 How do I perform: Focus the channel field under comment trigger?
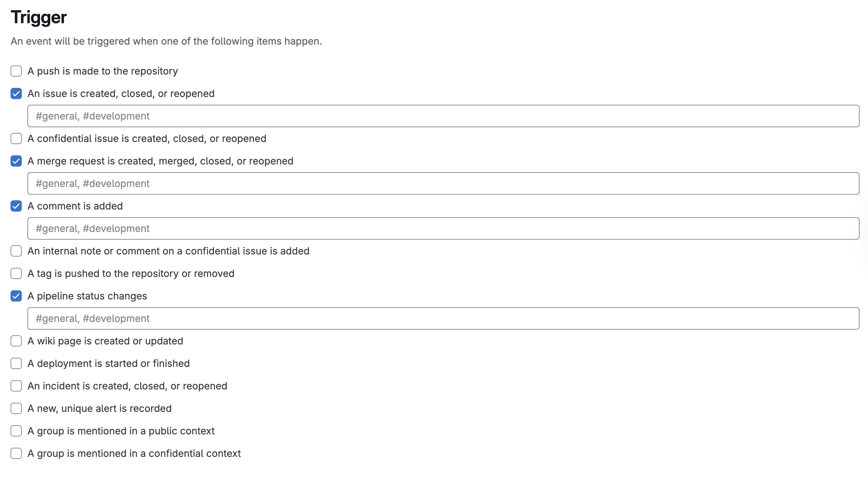(x=443, y=228)
